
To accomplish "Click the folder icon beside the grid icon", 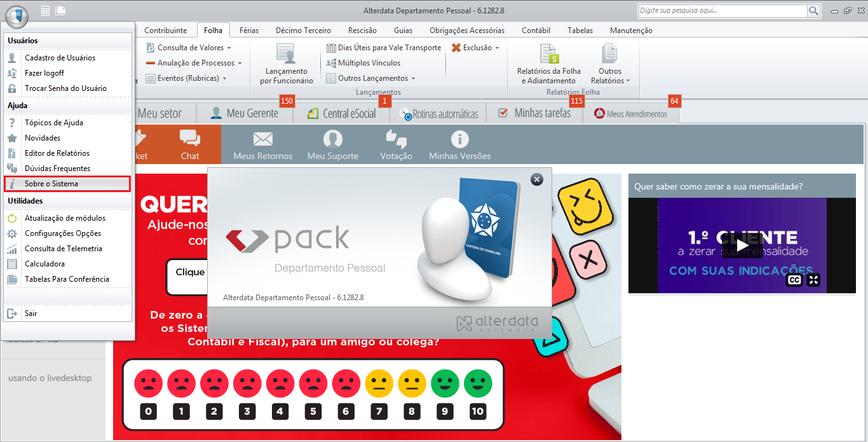I will click(x=60, y=10).
